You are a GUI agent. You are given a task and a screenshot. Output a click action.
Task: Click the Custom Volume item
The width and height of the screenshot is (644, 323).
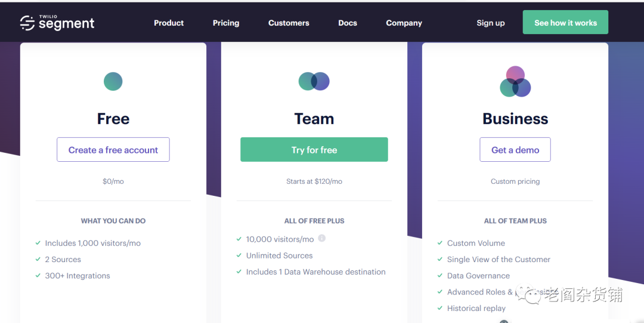tap(476, 243)
